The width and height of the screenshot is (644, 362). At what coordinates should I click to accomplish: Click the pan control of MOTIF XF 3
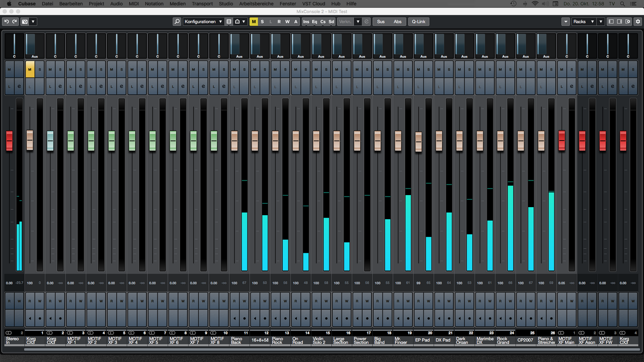coord(116,46)
